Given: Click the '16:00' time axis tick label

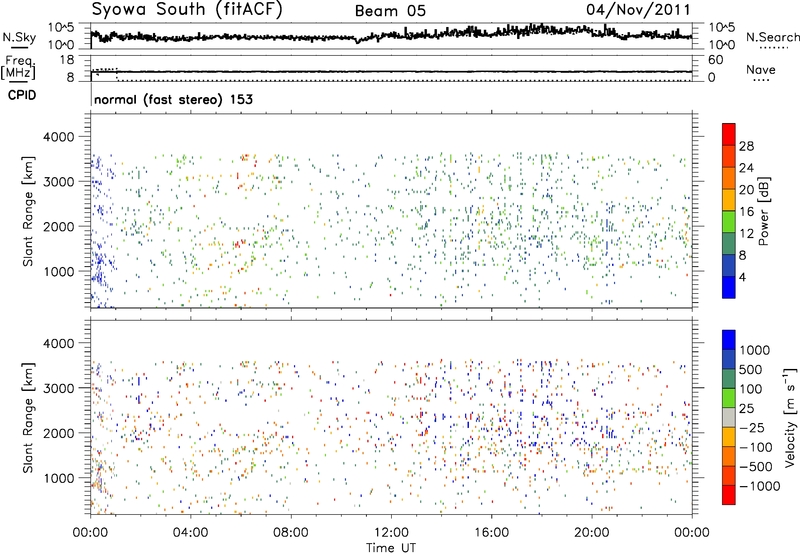Looking at the screenshot, I should click(491, 533).
